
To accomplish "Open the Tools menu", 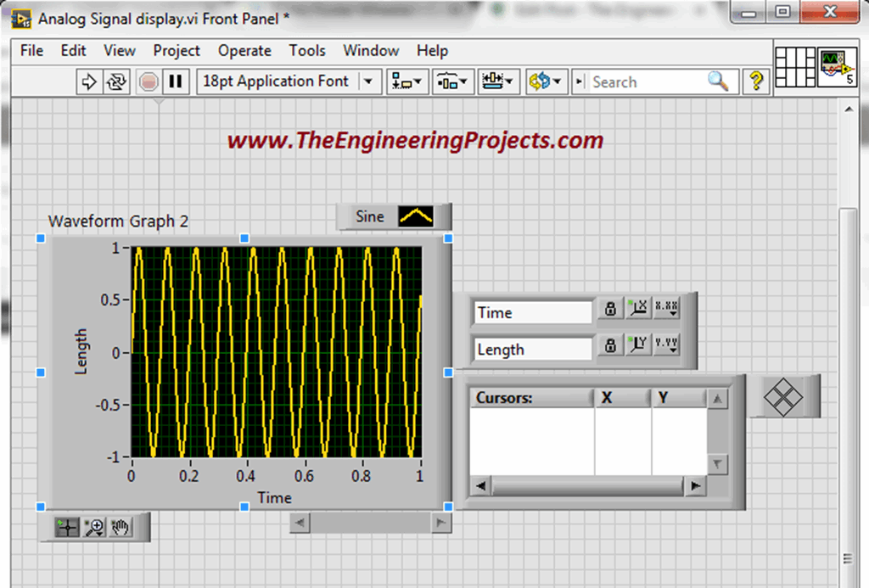I will [x=307, y=51].
